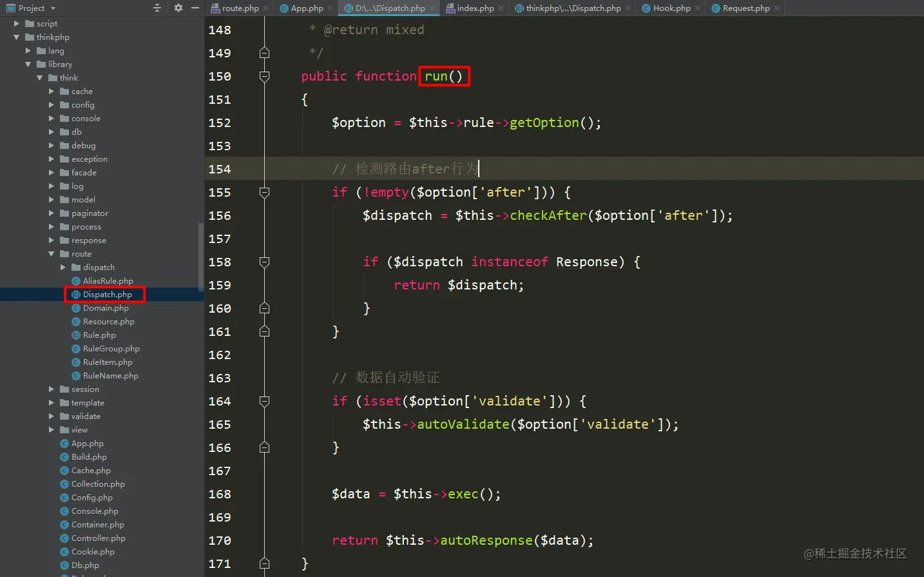Close the Request.php tab
The image size is (924, 577).
click(x=777, y=8)
